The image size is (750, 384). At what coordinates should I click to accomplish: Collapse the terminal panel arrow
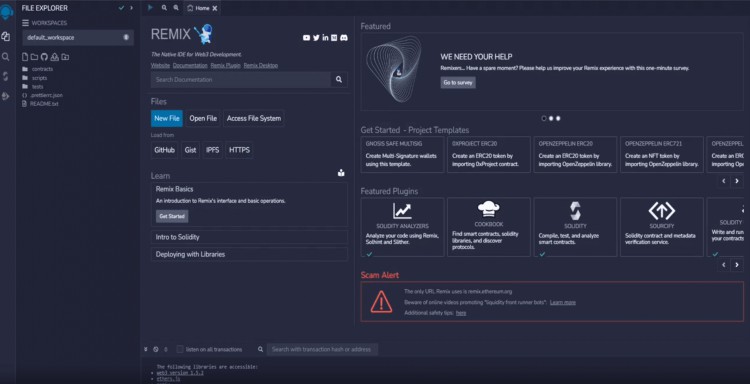point(145,350)
